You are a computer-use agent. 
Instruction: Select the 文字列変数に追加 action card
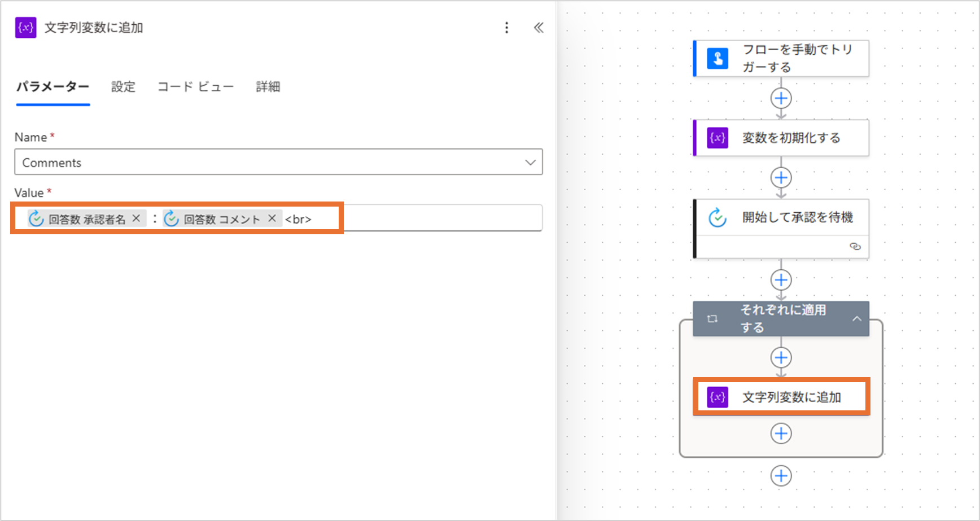pyautogui.click(x=790, y=397)
